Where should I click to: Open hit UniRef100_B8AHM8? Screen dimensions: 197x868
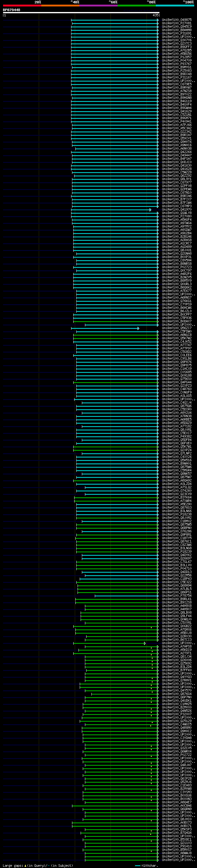[177, 30]
